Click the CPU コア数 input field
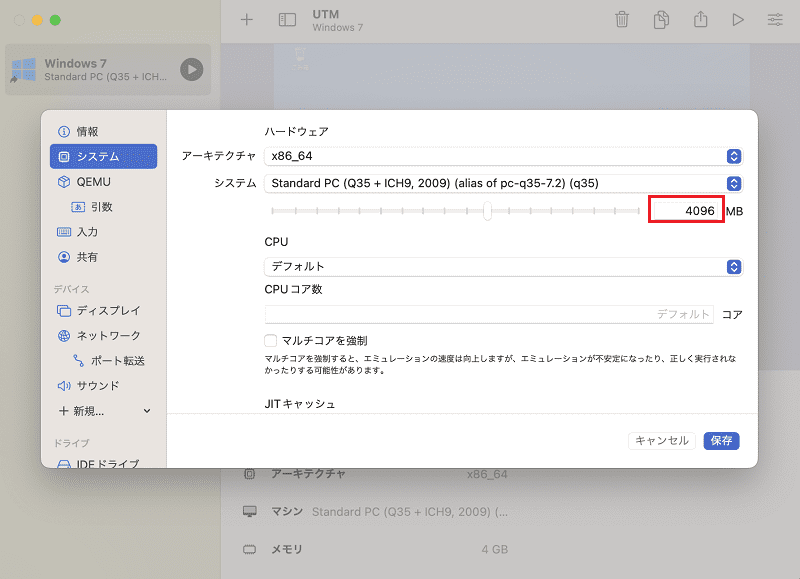 point(489,314)
